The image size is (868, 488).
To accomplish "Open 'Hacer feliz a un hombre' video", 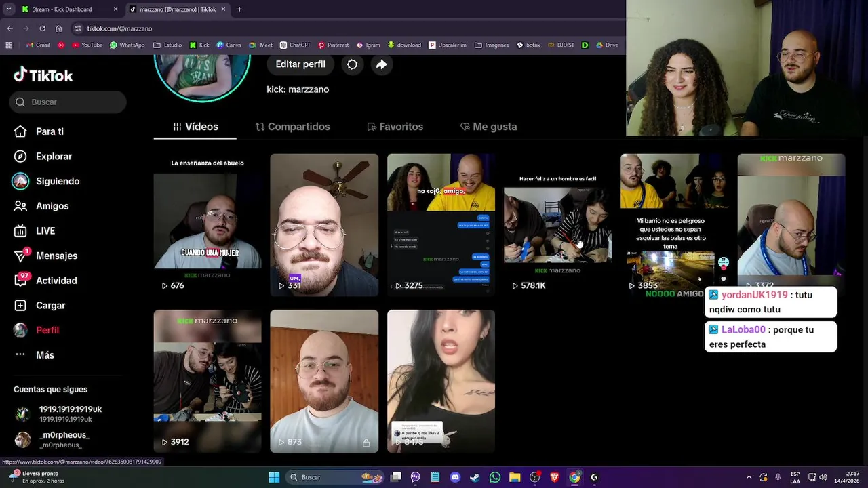I will coord(557,224).
